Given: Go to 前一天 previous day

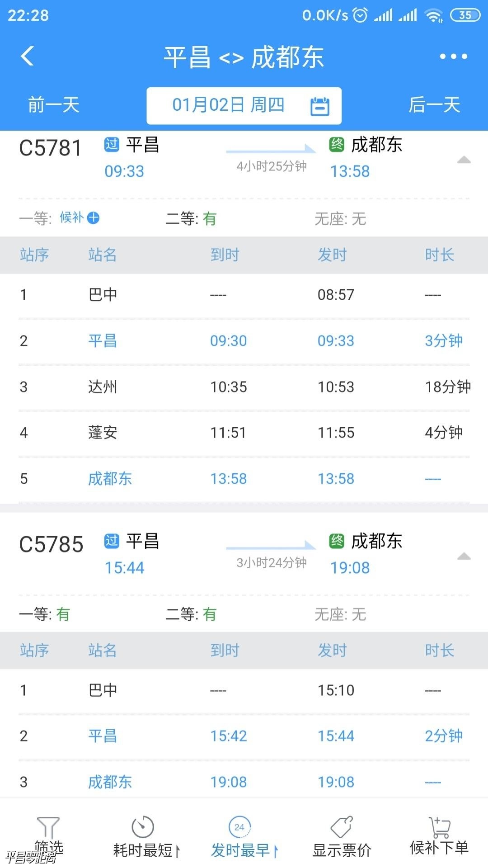Looking at the screenshot, I should point(54,105).
